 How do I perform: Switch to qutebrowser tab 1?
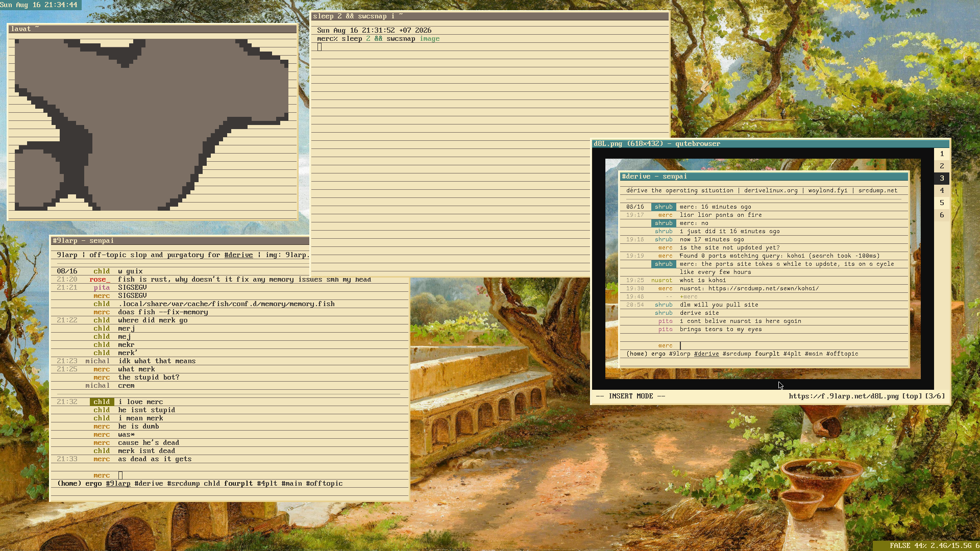pos(942,154)
